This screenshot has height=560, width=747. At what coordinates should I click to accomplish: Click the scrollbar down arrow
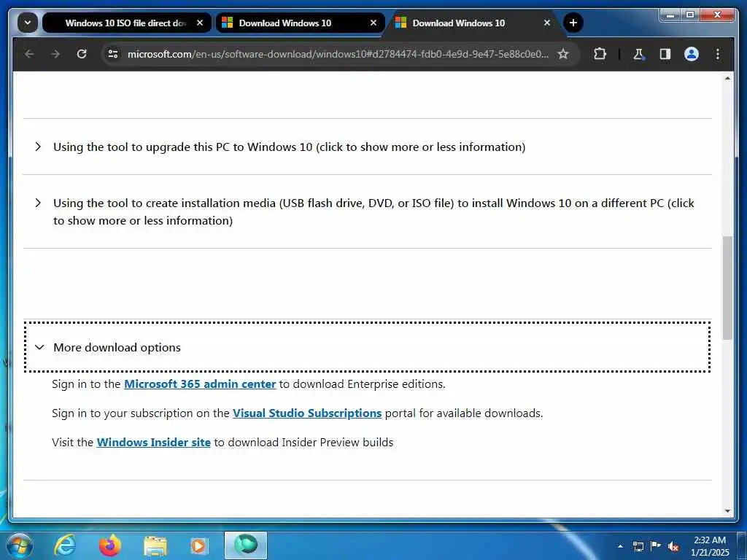coord(727,511)
